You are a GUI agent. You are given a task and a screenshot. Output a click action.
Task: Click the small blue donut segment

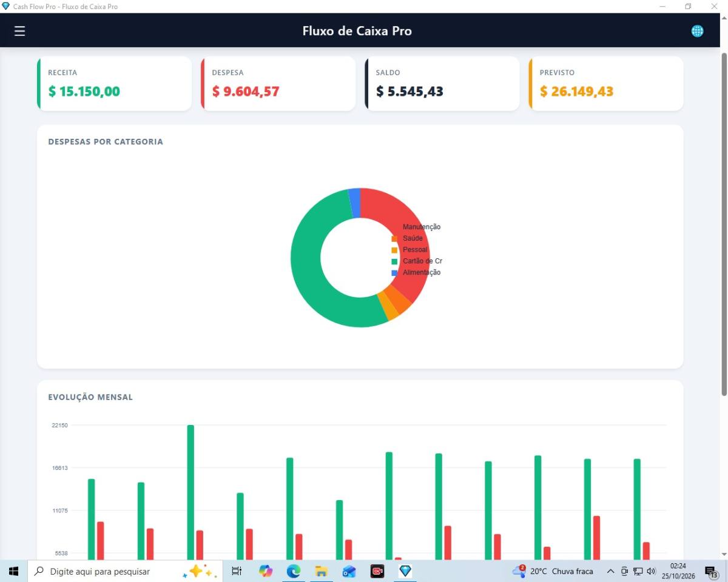(x=354, y=202)
